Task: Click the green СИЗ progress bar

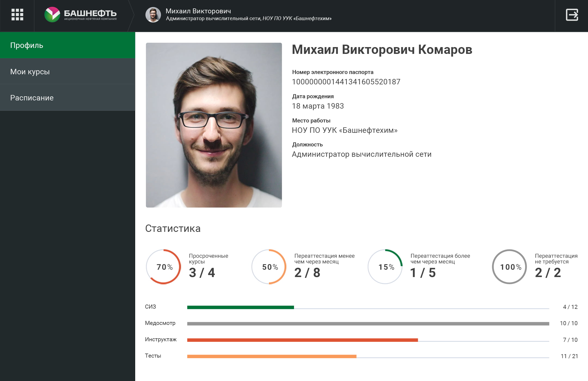Action: coord(240,307)
